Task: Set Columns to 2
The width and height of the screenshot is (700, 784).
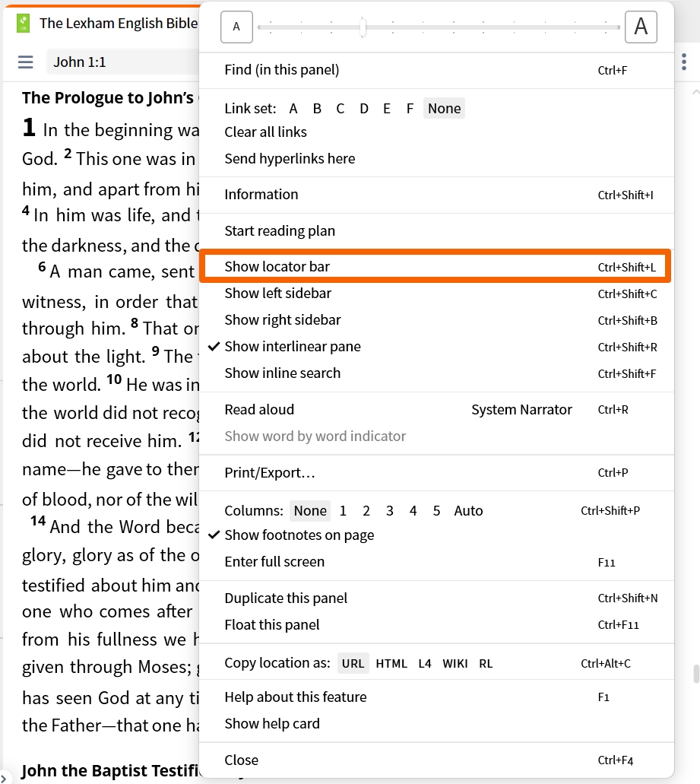Action: coord(366,510)
